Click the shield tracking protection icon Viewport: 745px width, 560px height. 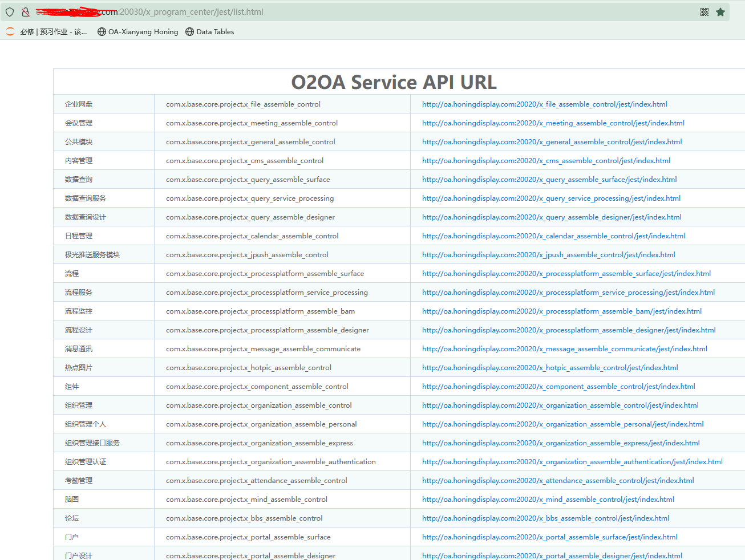(10, 12)
